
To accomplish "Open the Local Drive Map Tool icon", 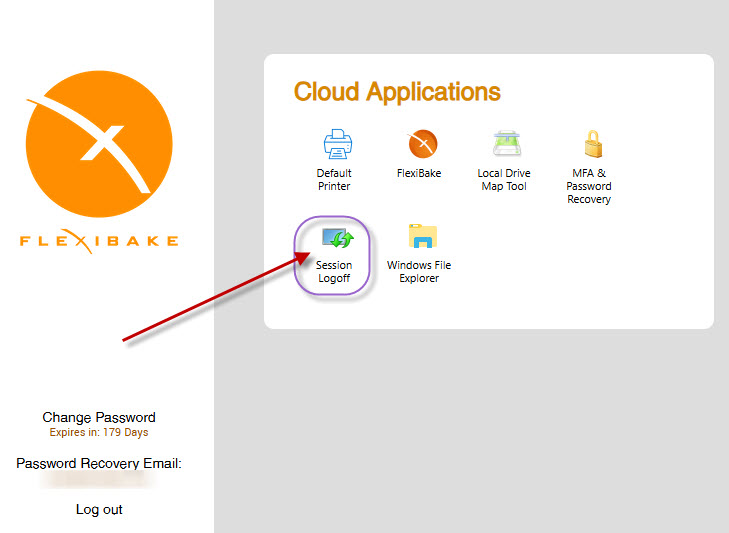I will pyautogui.click(x=503, y=144).
